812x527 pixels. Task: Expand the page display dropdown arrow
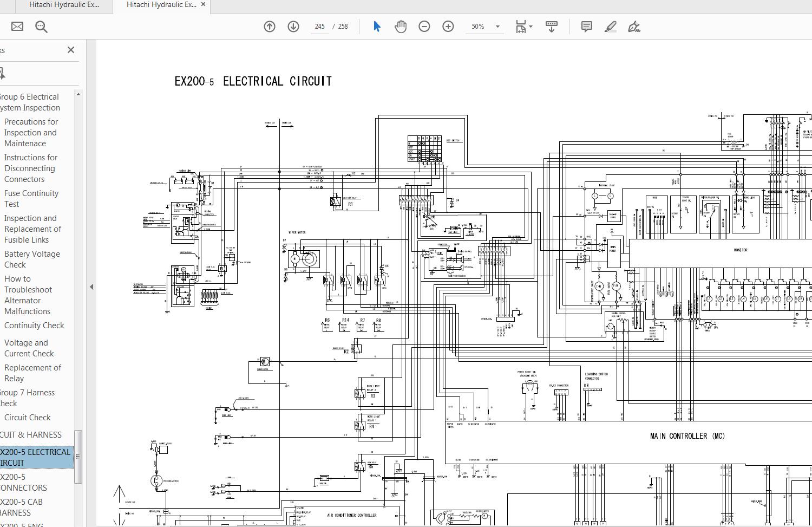click(531, 27)
